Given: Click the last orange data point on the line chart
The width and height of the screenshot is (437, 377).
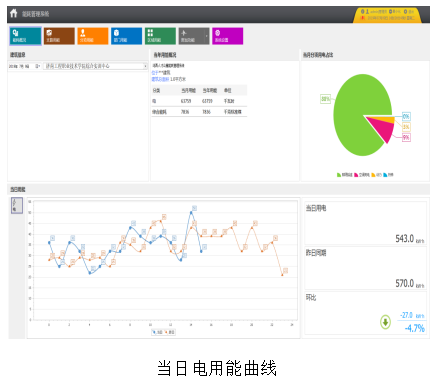Looking at the screenshot, I should [x=282, y=275].
